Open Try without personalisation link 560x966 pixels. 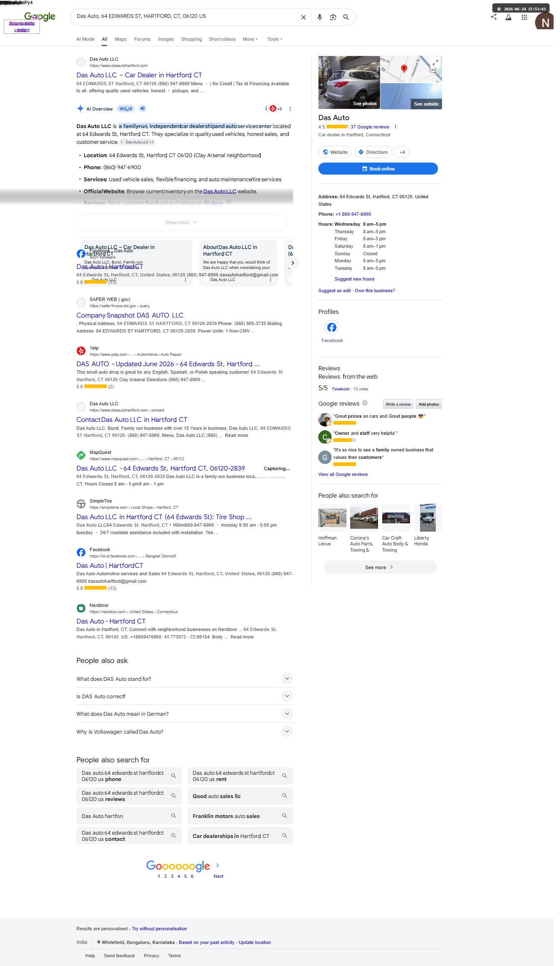tap(160, 929)
